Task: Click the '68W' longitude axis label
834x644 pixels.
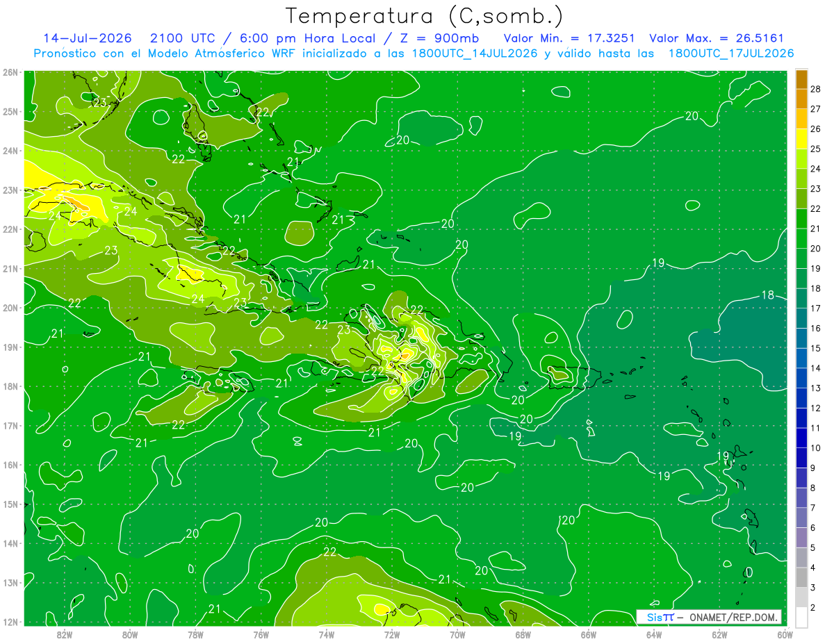Action: click(x=523, y=634)
